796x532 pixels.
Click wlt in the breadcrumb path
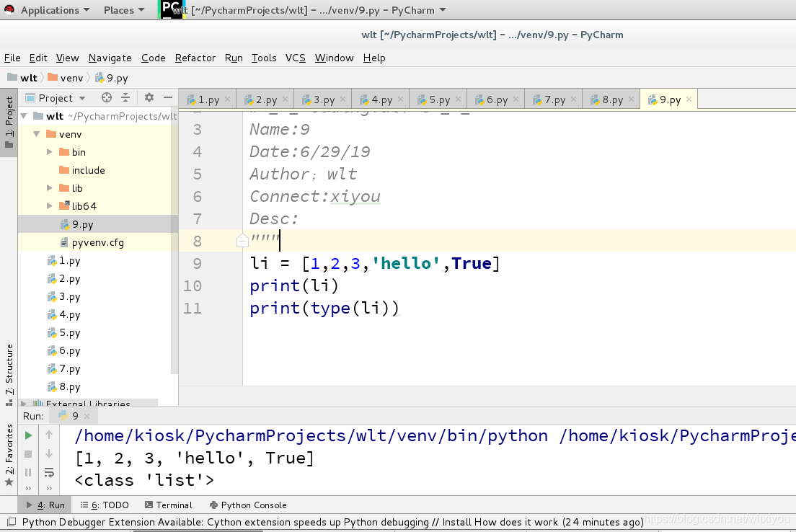coord(23,78)
